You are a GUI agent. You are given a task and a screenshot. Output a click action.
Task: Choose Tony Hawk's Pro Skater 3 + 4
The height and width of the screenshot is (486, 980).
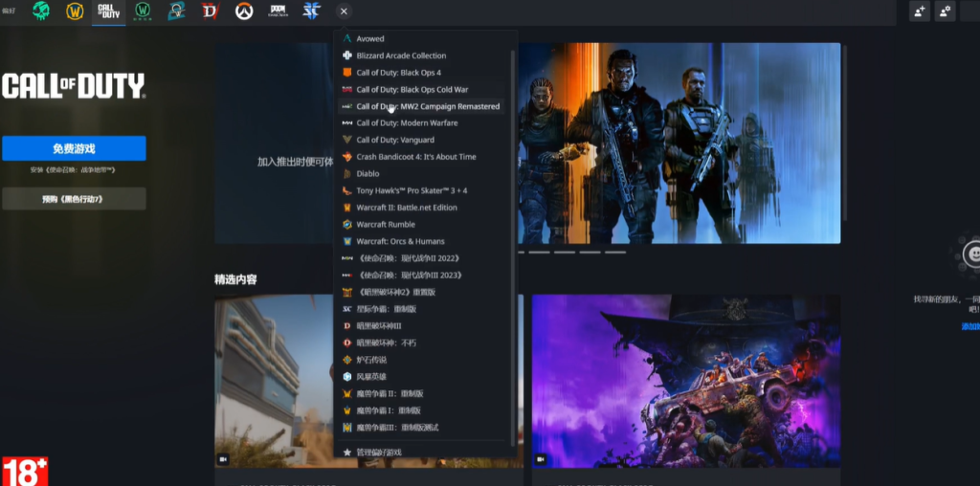coord(412,190)
